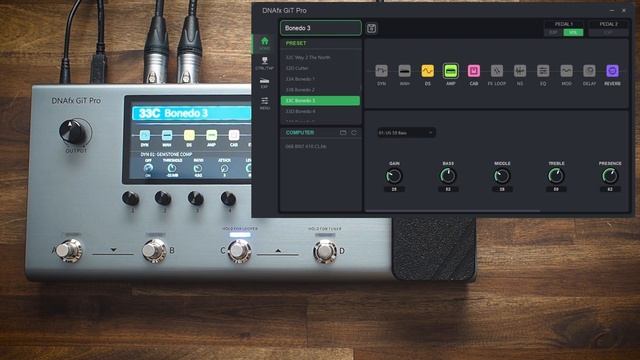Open computer presets folder icon
This screenshot has width=640, height=360.
pyautogui.click(x=343, y=133)
